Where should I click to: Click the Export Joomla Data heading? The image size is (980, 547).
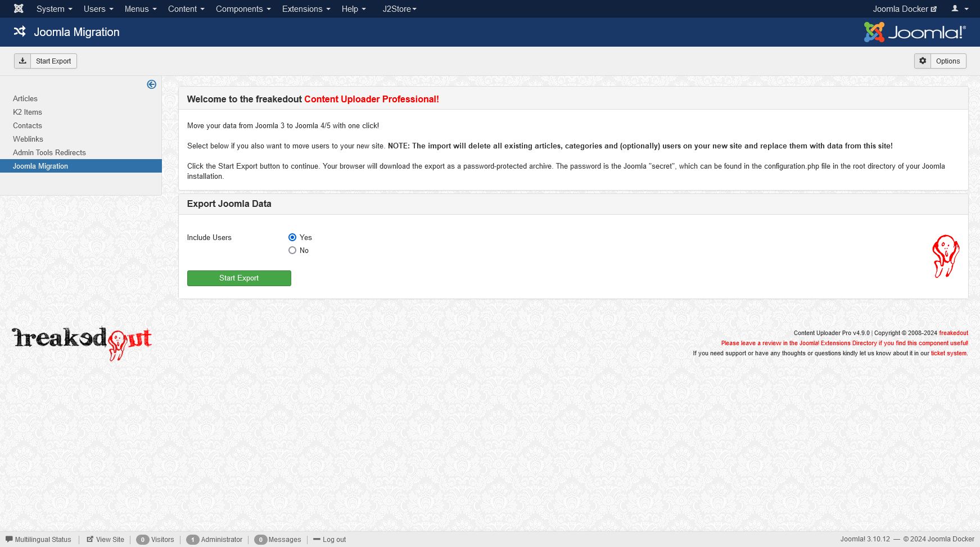229,204
